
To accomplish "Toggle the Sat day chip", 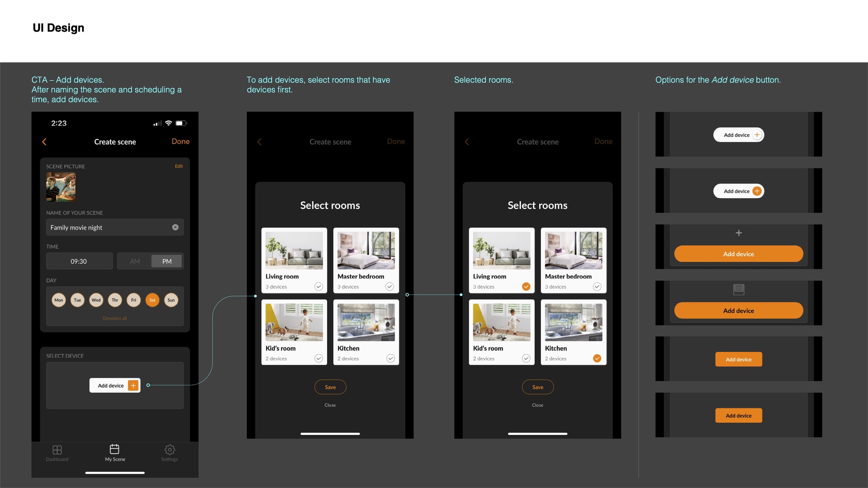I will pyautogui.click(x=152, y=300).
